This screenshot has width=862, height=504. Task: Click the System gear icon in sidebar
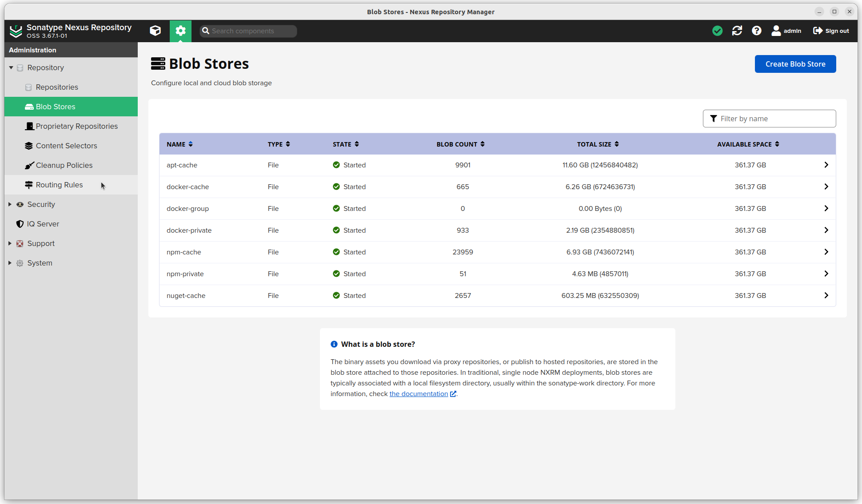(20, 263)
